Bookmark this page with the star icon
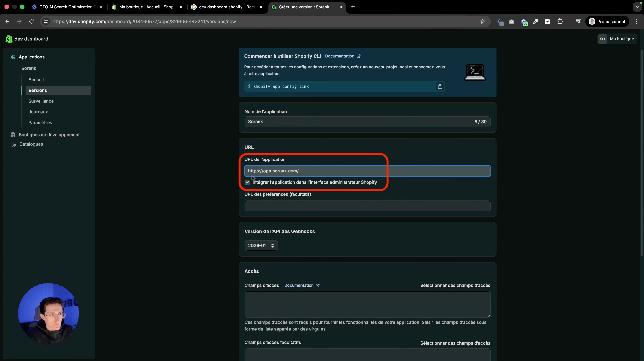 click(482, 22)
